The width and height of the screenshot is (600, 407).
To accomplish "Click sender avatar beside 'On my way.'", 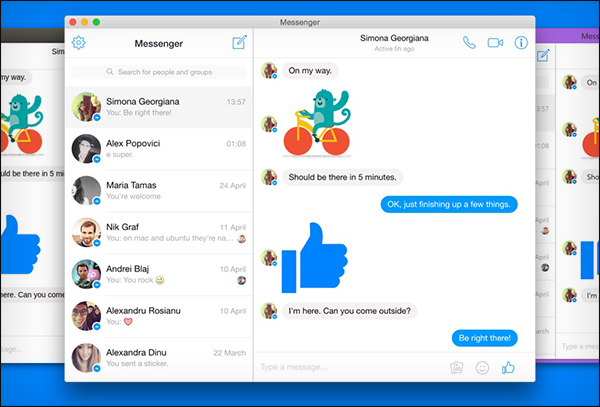I will pyautogui.click(x=269, y=70).
